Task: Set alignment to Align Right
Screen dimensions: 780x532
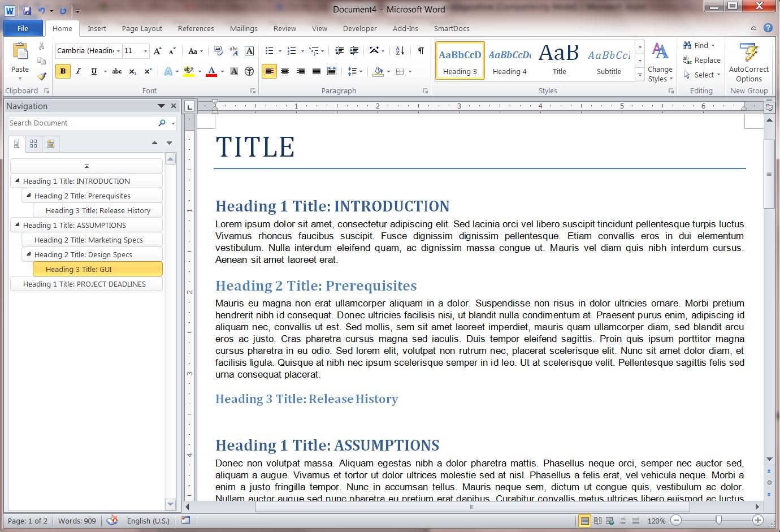Action: click(x=301, y=71)
